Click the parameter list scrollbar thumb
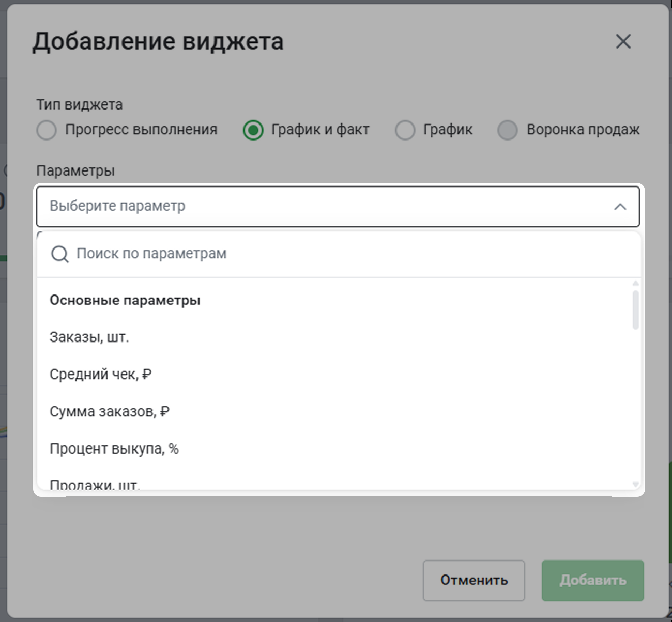 635,310
